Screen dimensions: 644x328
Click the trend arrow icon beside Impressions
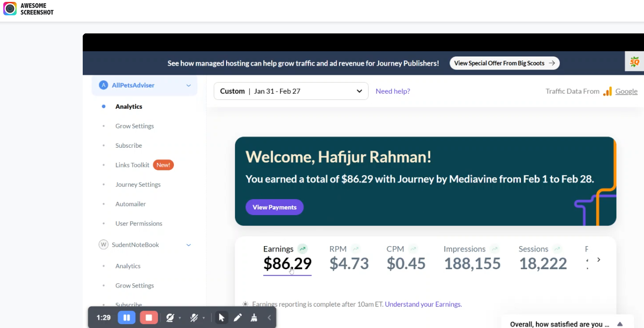[495, 249]
